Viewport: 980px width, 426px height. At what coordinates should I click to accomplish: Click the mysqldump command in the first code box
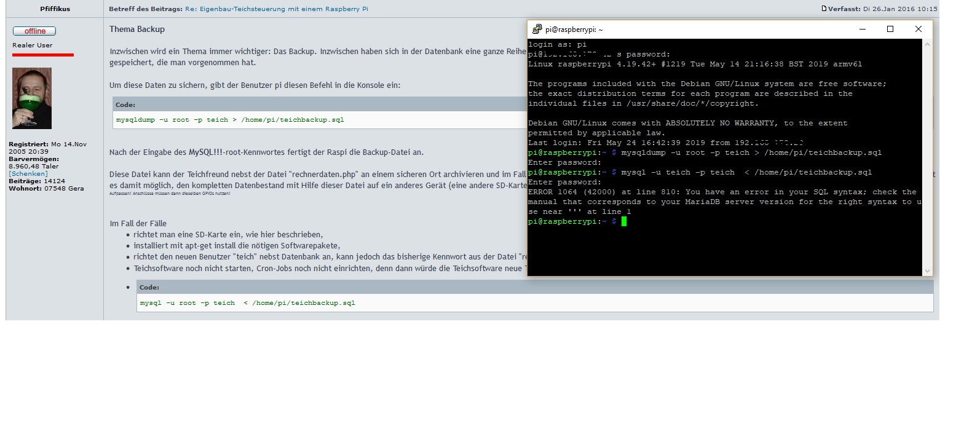[x=230, y=120]
